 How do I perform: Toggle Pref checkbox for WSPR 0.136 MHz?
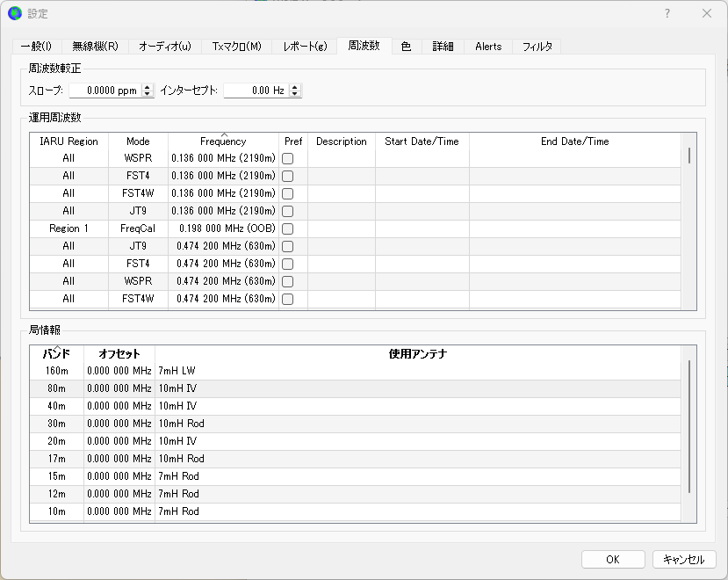point(288,158)
